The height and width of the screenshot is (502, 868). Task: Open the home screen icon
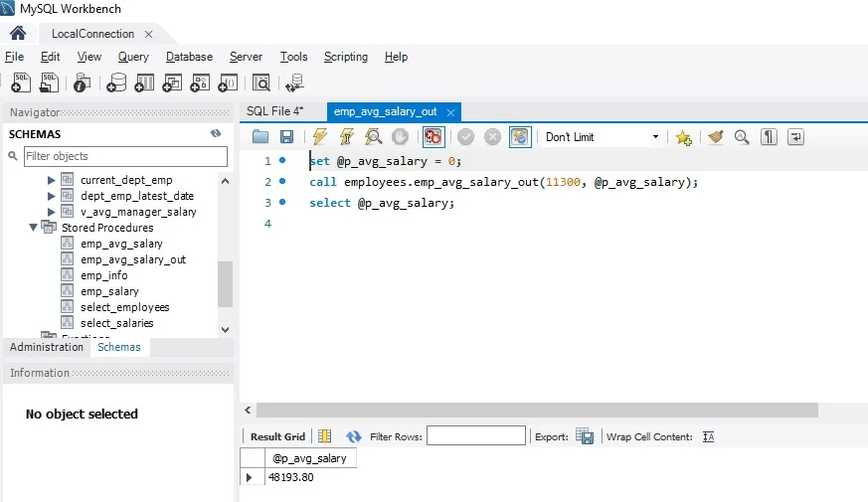(17, 33)
